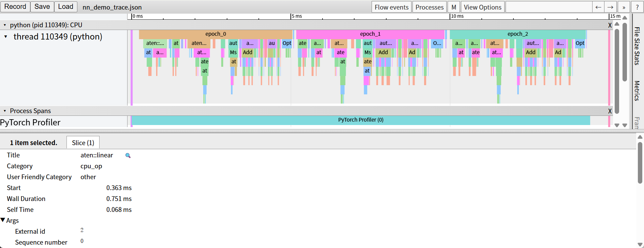
Task: Open the Processes dropdown
Action: pos(430,7)
